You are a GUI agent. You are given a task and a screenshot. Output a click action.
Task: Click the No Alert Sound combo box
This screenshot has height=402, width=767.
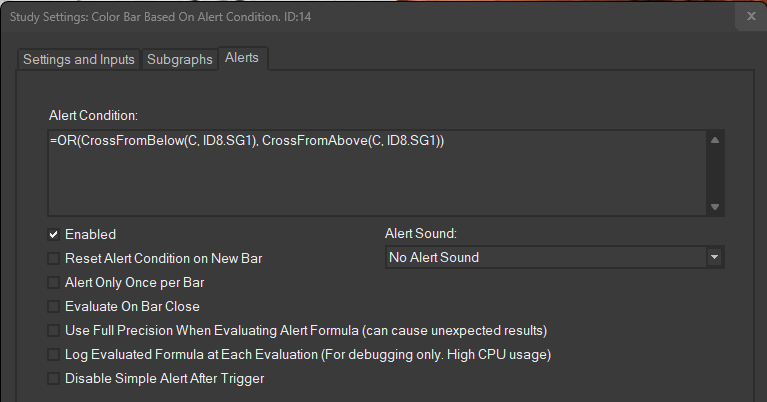tap(545, 258)
